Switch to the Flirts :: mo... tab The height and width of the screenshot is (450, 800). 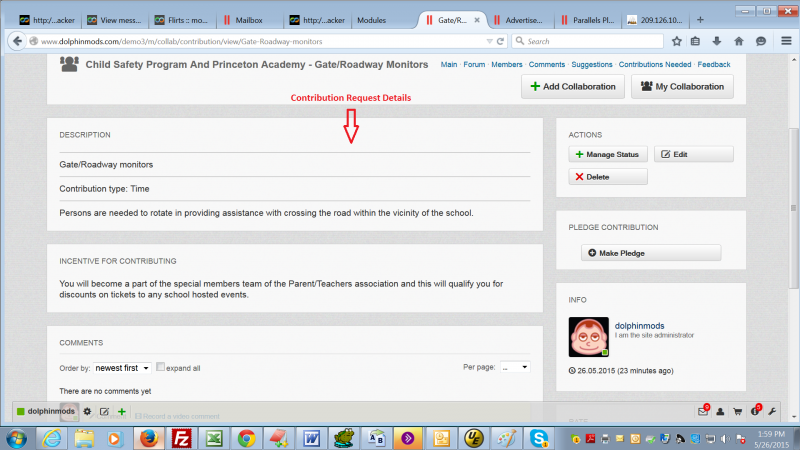click(182, 20)
